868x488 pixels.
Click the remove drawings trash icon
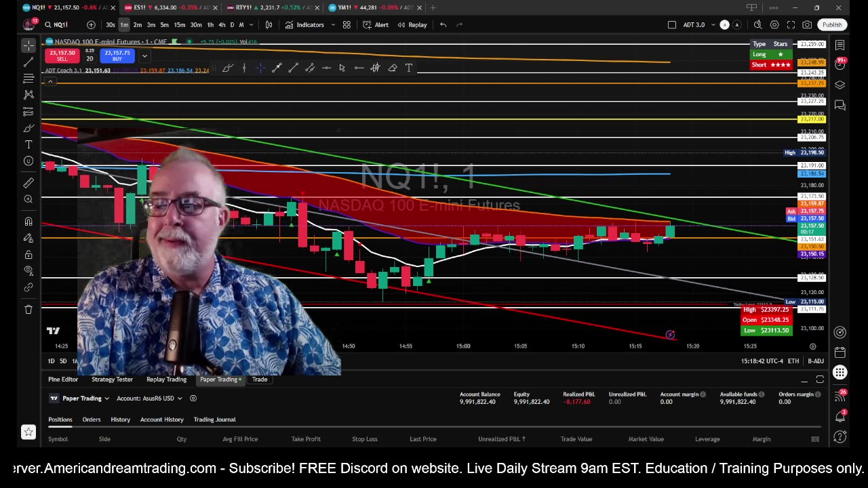(x=28, y=309)
